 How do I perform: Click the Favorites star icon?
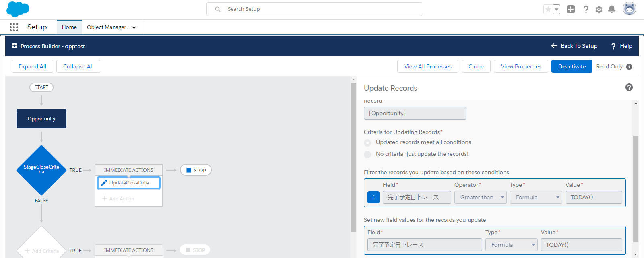548,9
